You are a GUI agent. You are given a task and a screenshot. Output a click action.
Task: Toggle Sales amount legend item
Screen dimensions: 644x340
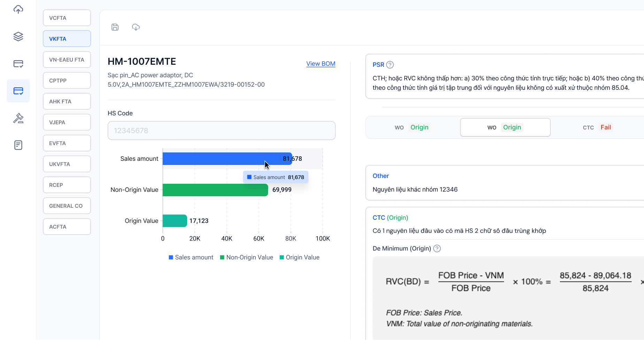click(191, 258)
